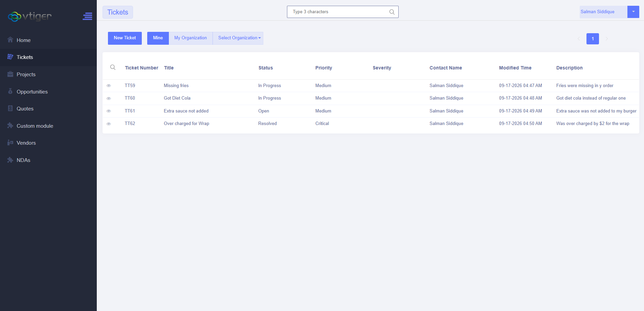
Task: Click the Tickets icon in sidebar
Action: 10,57
